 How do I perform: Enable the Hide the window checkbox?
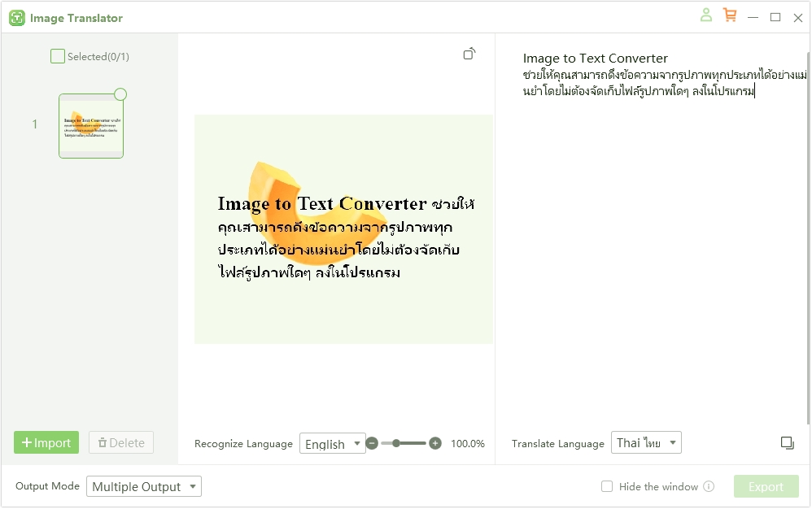607,487
